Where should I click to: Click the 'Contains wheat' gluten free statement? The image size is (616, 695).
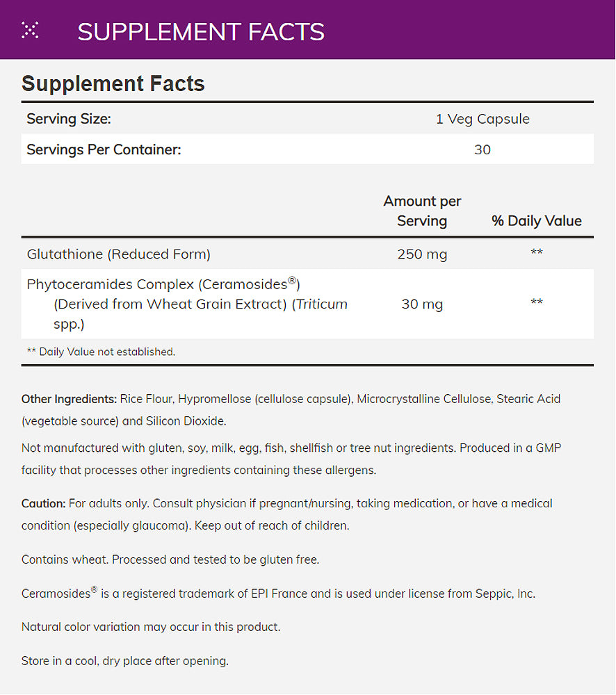(170, 559)
